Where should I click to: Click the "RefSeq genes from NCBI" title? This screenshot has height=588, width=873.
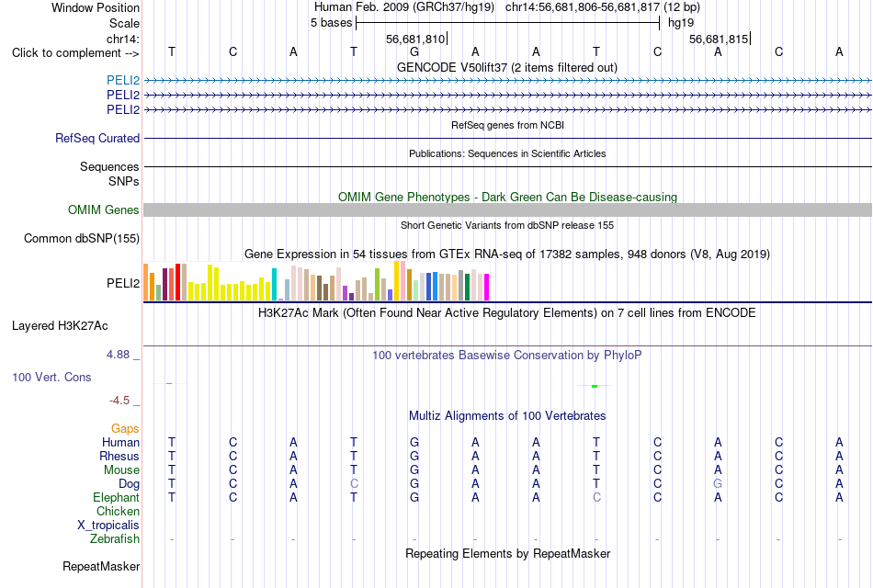(x=507, y=125)
